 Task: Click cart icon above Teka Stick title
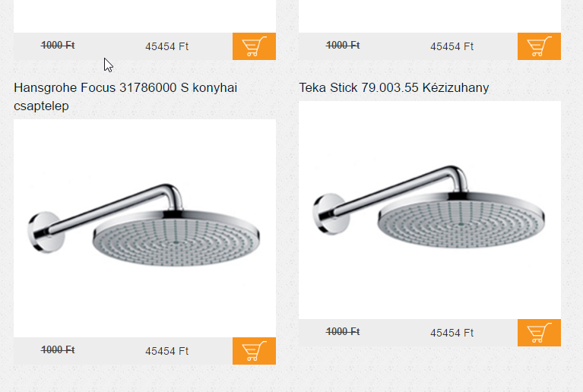[x=539, y=46]
